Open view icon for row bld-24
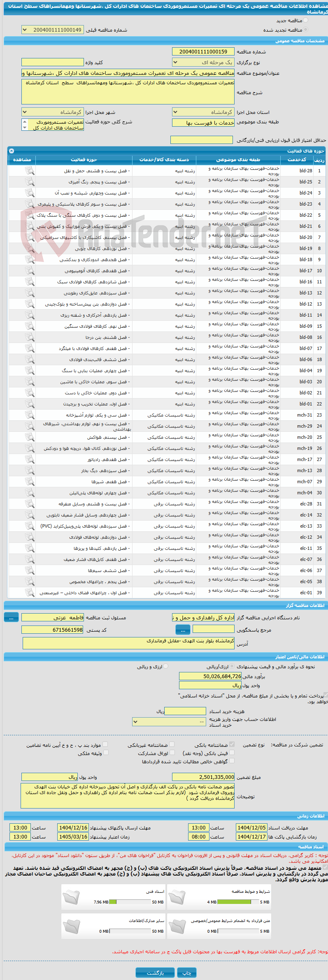 click(x=30, y=193)
